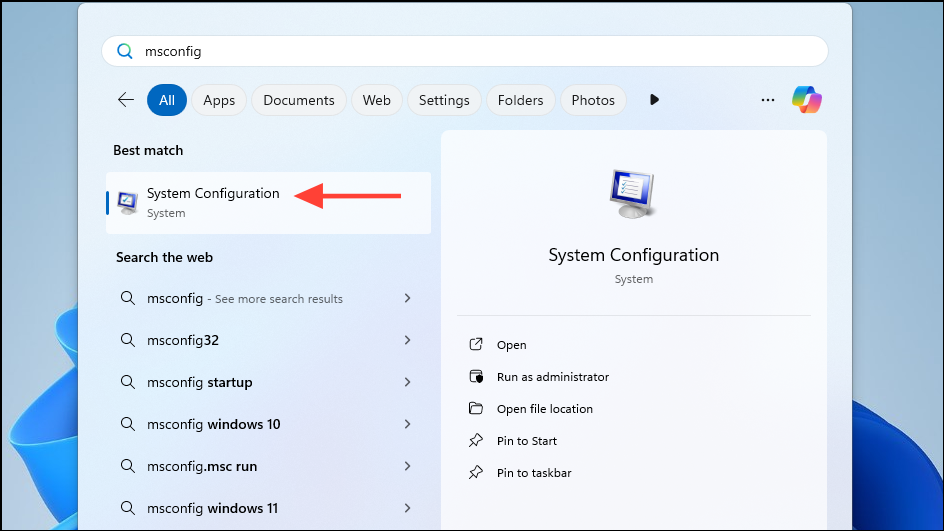Viewport: 944px width, 531px height.
Task: Click Open in the actions list
Action: click(512, 345)
